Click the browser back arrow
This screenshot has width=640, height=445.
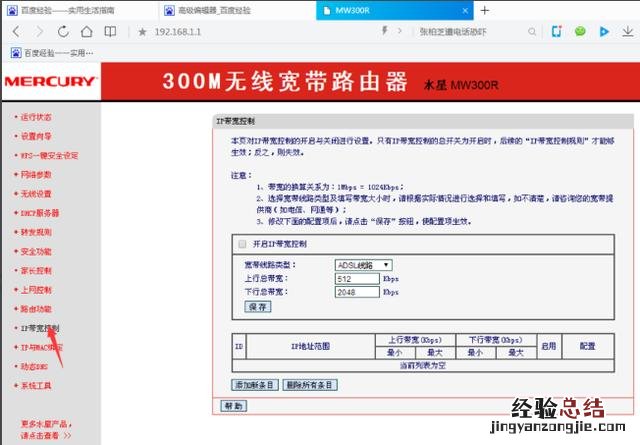(x=14, y=31)
